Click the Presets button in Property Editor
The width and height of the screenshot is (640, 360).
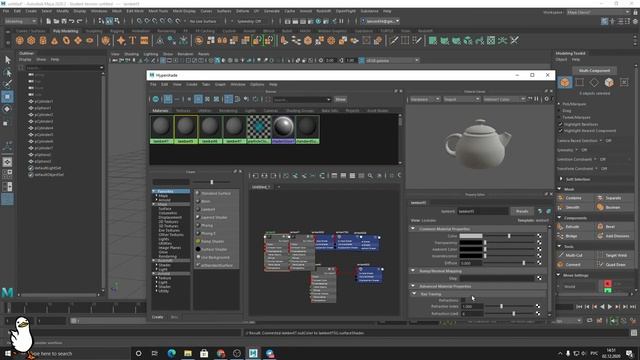click(x=522, y=211)
